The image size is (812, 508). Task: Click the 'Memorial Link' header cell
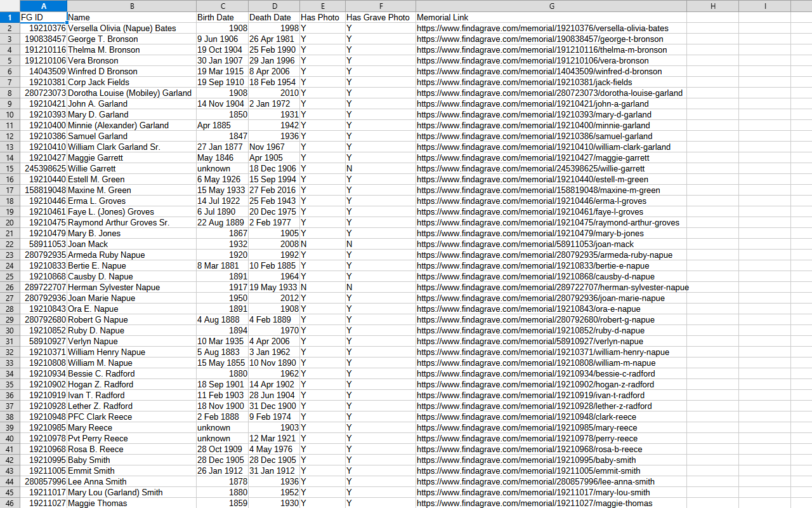click(551, 17)
